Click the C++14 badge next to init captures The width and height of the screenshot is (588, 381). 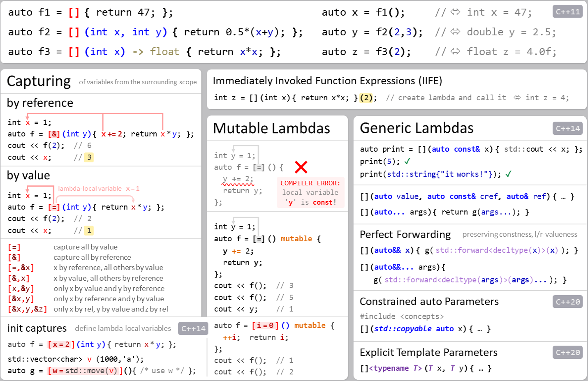click(193, 328)
